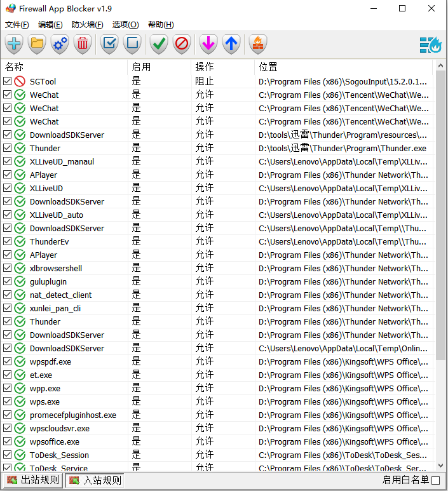The image size is (448, 491).
Task: Toggle the wpsoffice.exe checkbox
Action: click(7, 441)
